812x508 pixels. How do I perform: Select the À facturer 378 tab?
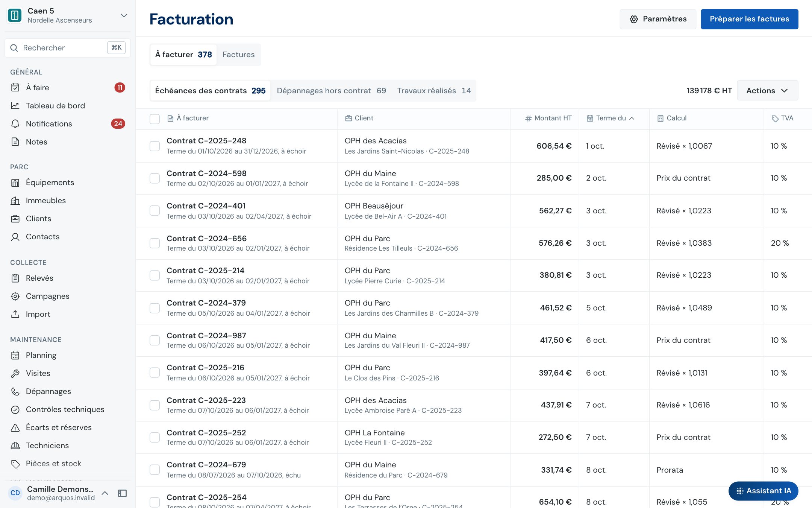[x=183, y=55]
